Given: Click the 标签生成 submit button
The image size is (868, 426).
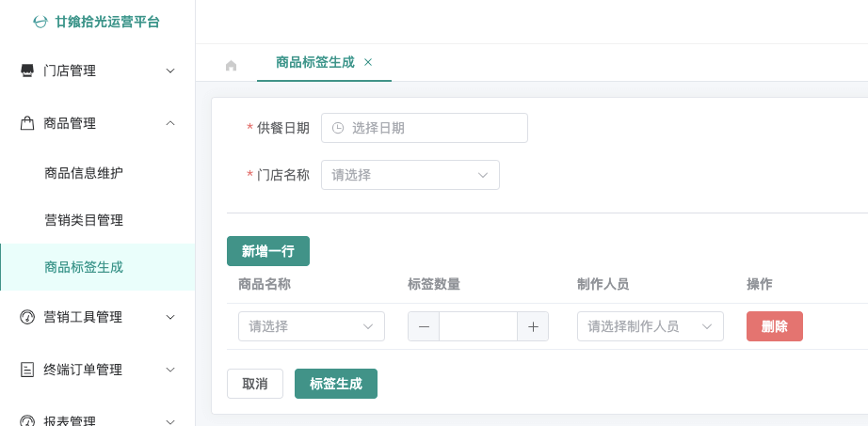Looking at the screenshot, I should click(336, 384).
